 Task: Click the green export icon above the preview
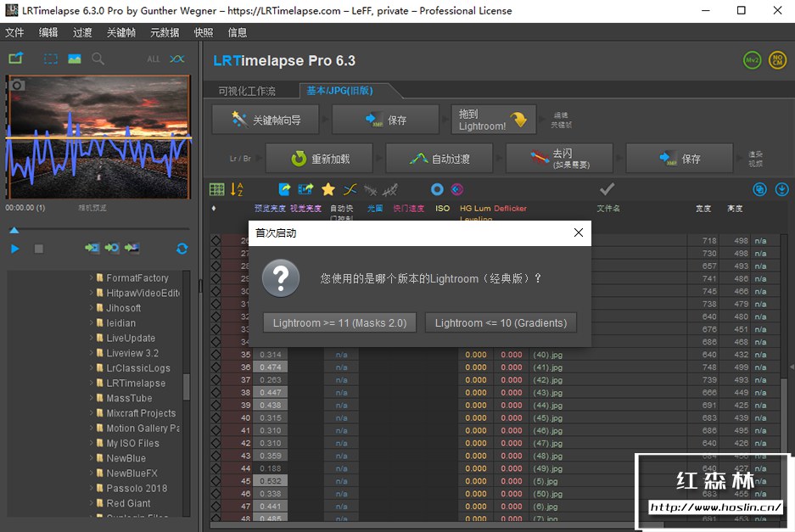click(16, 59)
